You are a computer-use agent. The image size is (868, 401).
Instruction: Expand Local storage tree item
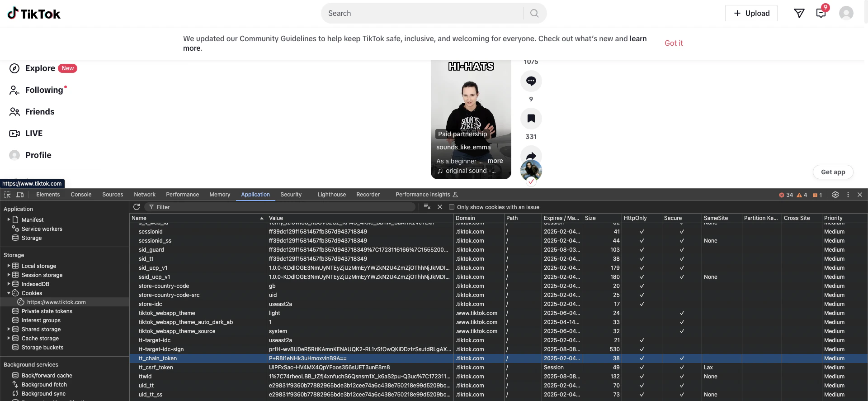click(x=9, y=266)
